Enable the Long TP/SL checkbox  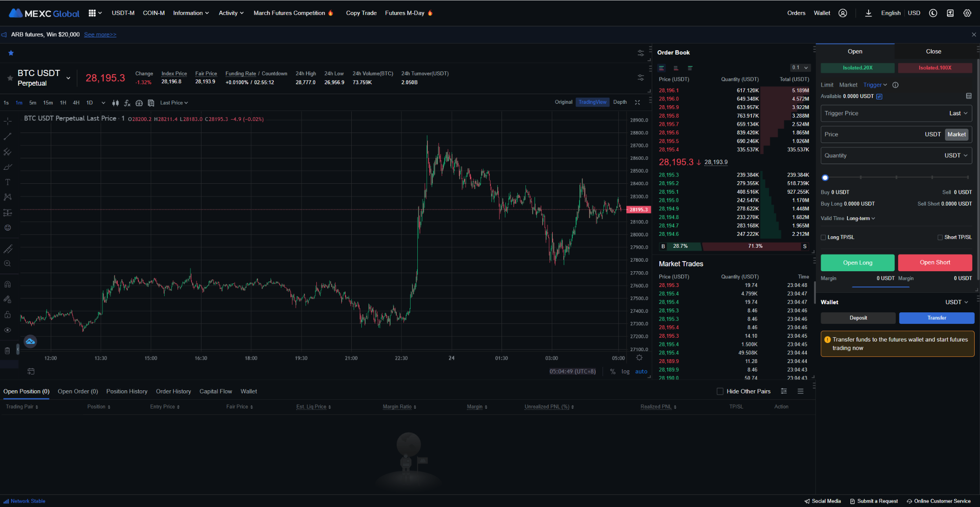coord(824,237)
